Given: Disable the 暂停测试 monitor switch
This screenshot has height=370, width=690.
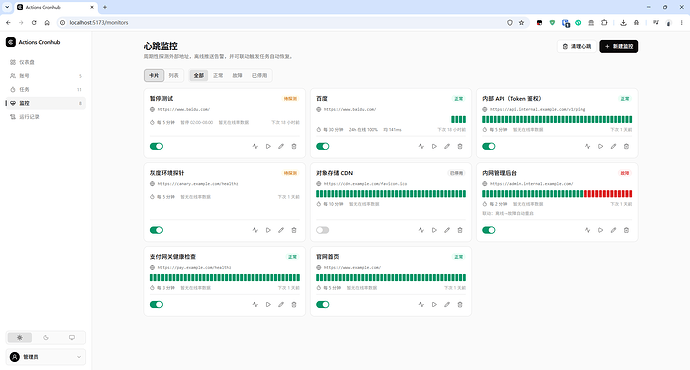Looking at the screenshot, I should coord(156,147).
